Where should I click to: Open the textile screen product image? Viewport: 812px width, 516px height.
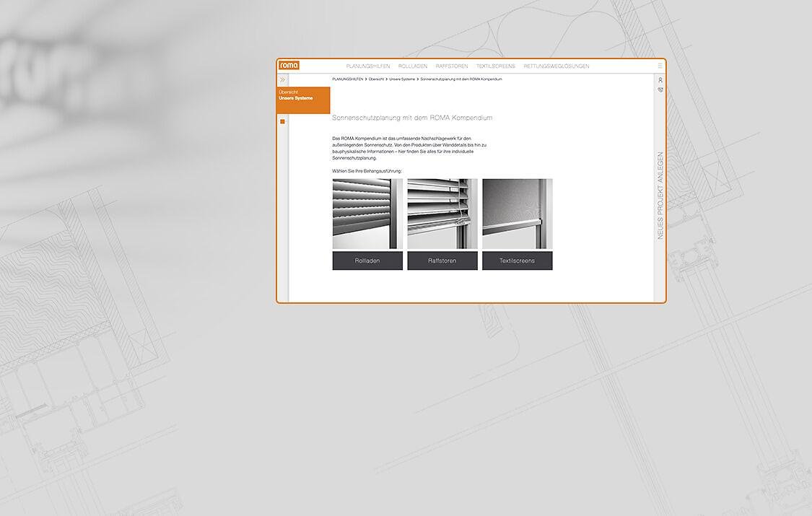tap(518, 214)
